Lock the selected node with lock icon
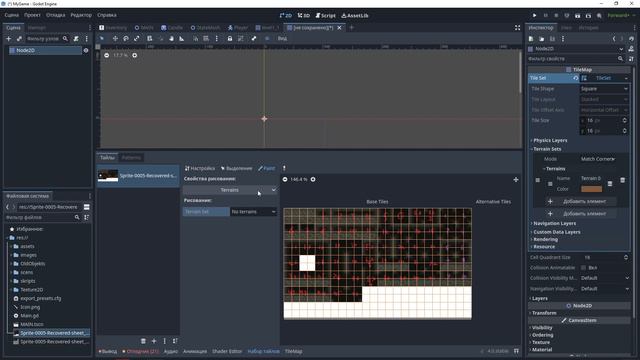The image size is (640, 360). (230, 38)
